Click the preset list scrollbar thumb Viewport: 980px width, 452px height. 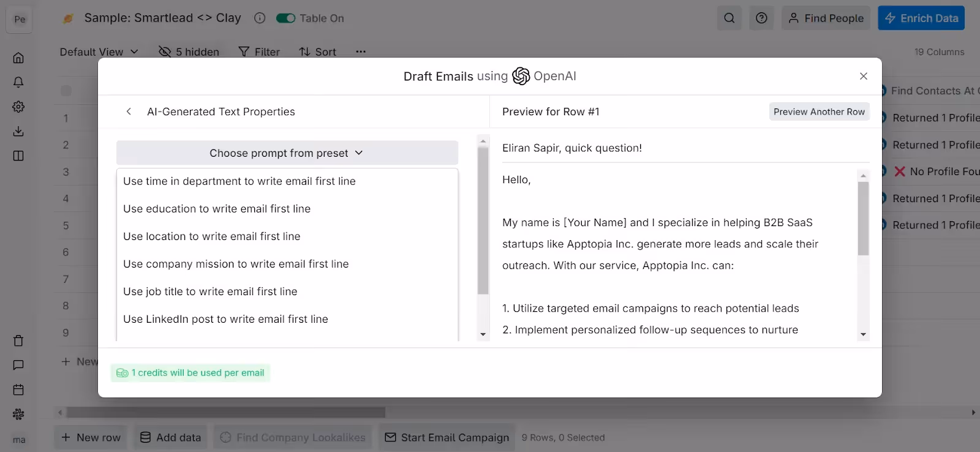tap(483, 220)
